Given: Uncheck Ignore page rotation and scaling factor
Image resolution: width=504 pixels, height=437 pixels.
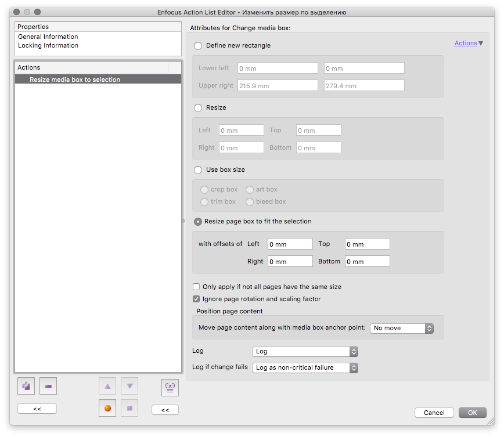Looking at the screenshot, I should [x=196, y=299].
